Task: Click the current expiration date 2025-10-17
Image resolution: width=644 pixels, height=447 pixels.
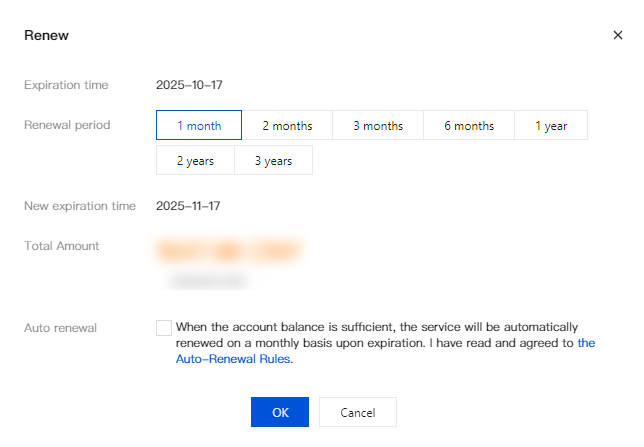Action: point(188,85)
